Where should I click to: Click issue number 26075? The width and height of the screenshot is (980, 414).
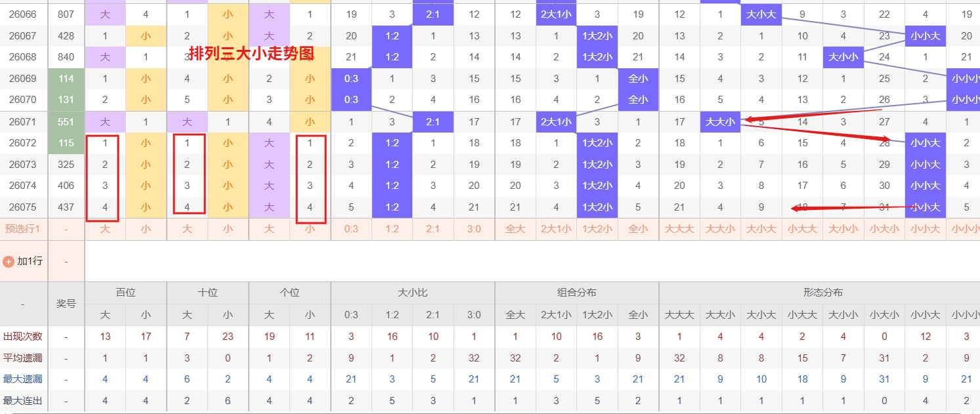(x=23, y=207)
